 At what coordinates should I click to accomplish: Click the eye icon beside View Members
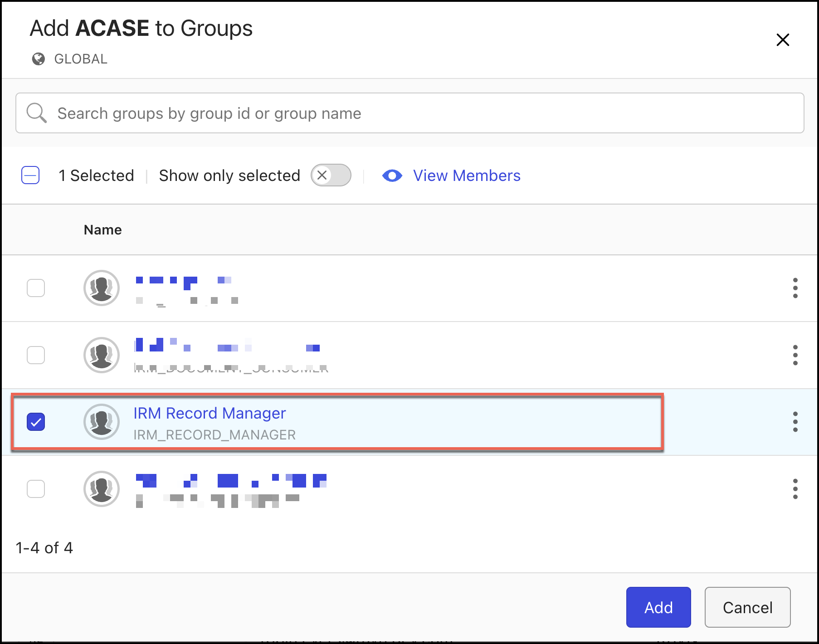[392, 176]
